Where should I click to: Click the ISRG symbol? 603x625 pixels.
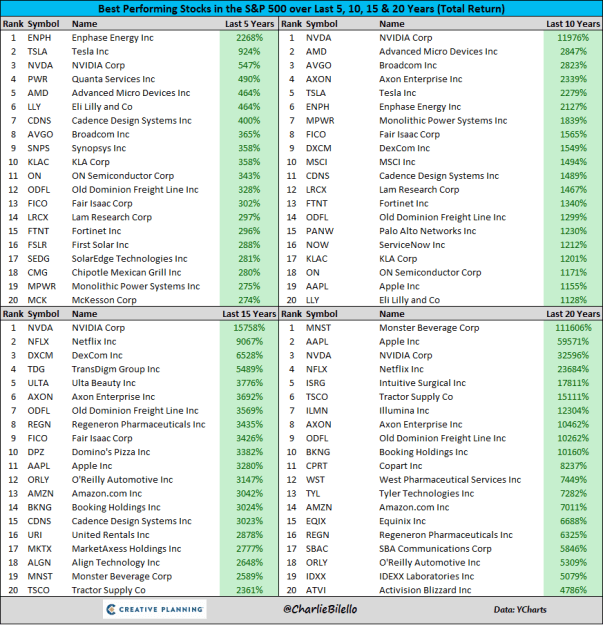tap(316, 383)
